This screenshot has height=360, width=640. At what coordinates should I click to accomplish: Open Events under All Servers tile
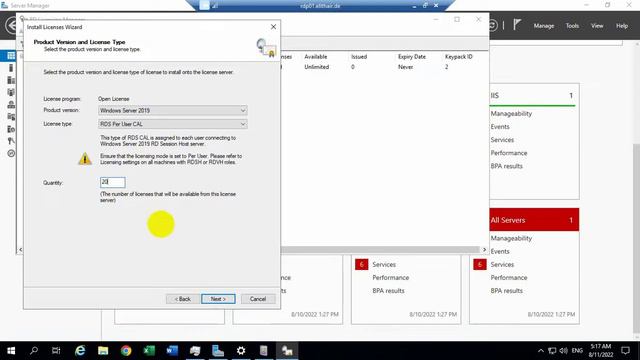click(x=500, y=251)
